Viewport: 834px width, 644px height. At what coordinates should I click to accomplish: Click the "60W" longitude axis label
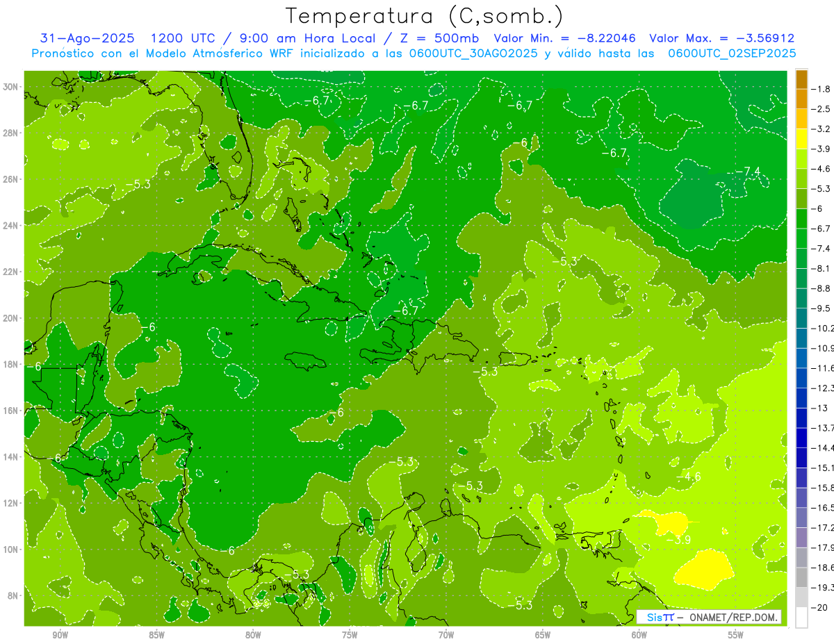point(639,635)
